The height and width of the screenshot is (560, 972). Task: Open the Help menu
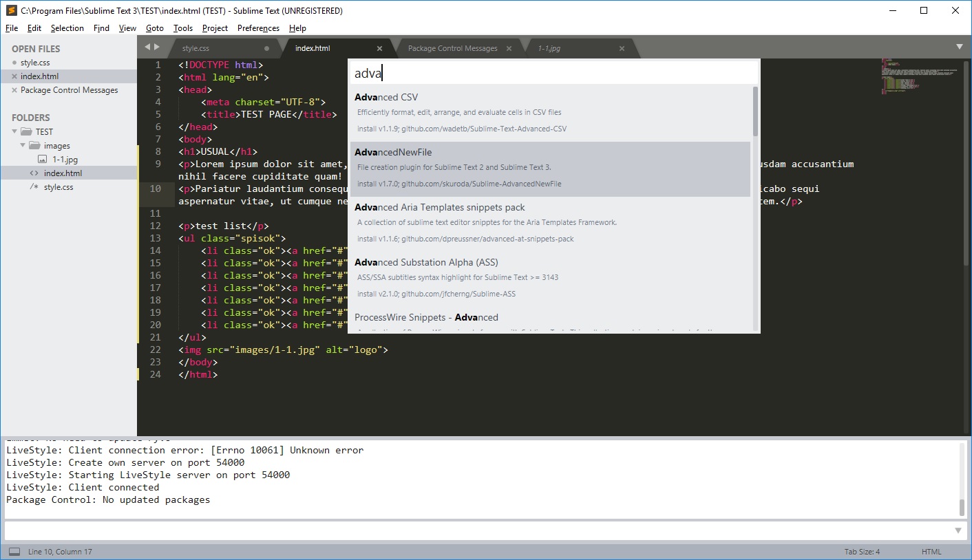tap(297, 28)
